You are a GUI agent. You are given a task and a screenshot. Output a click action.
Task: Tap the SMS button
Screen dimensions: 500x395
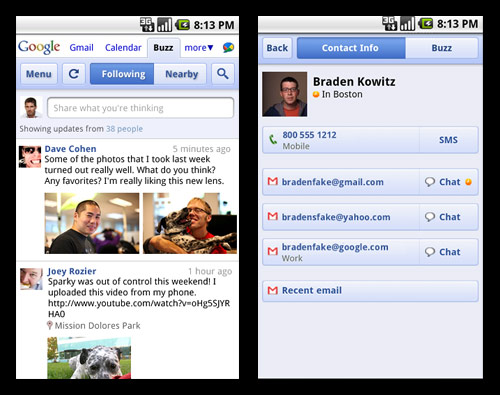click(448, 140)
